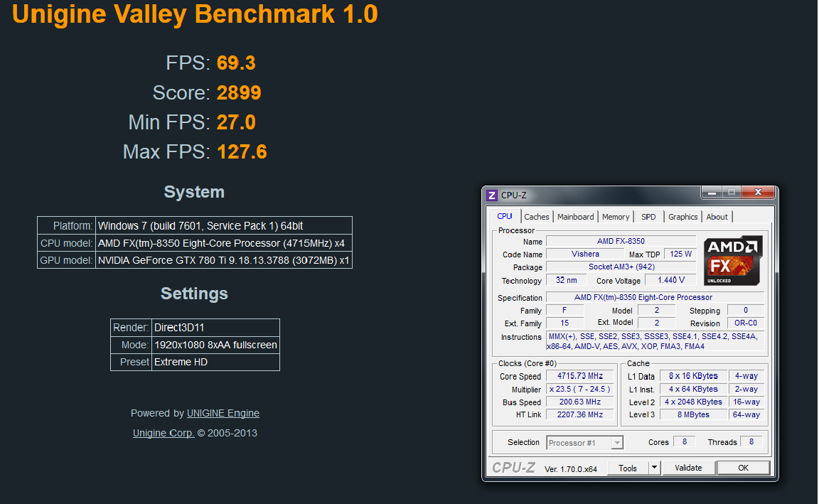This screenshot has width=819, height=504.
Task: Click the 64-way Level 3 associativity
Action: (746, 414)
